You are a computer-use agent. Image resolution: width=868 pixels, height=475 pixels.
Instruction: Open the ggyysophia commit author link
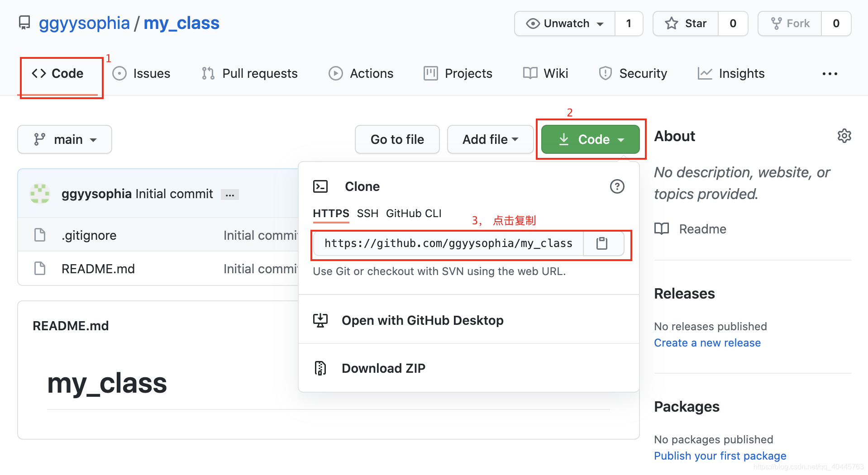96,194
